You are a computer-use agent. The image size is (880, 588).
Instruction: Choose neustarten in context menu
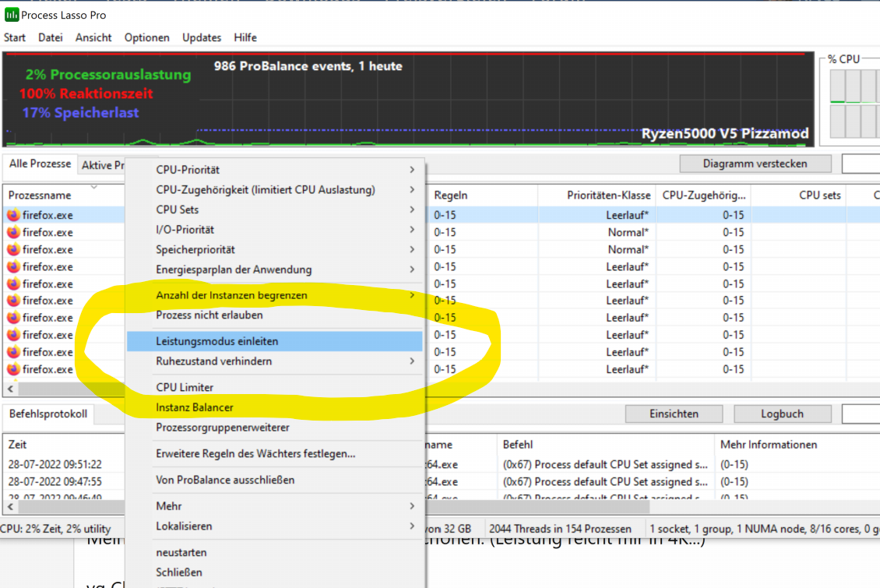[275, 553]
